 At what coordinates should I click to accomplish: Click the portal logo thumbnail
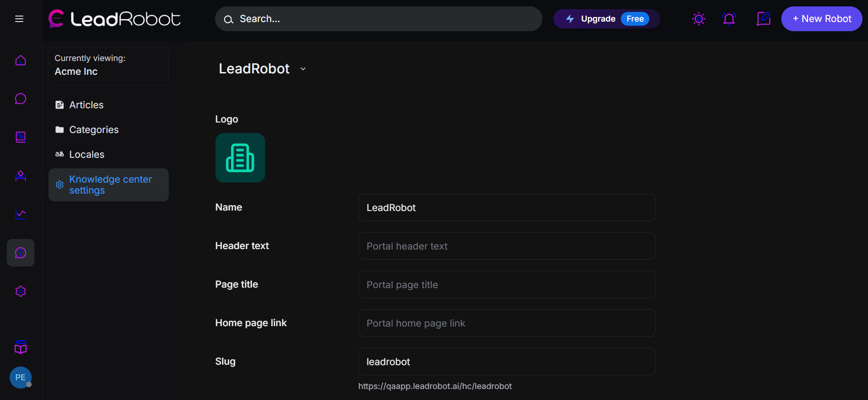(x=240, y=158)
